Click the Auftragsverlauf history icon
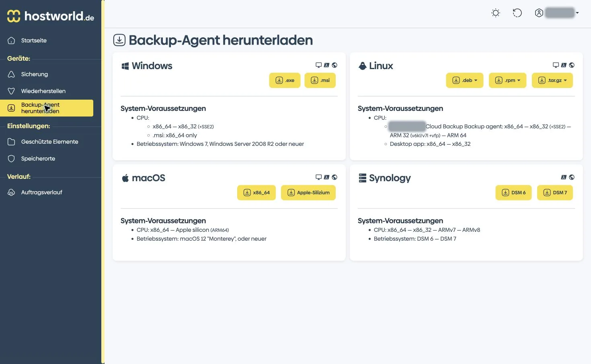 pyautogui.click(x=11, y=192)
